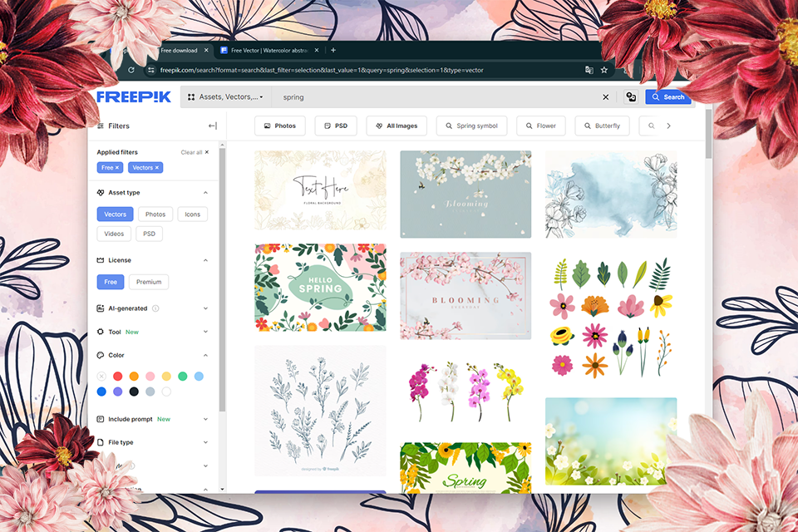Open a new browser tab with plus icon
This screenshot has height=532, width=798.
click(333, 50)
